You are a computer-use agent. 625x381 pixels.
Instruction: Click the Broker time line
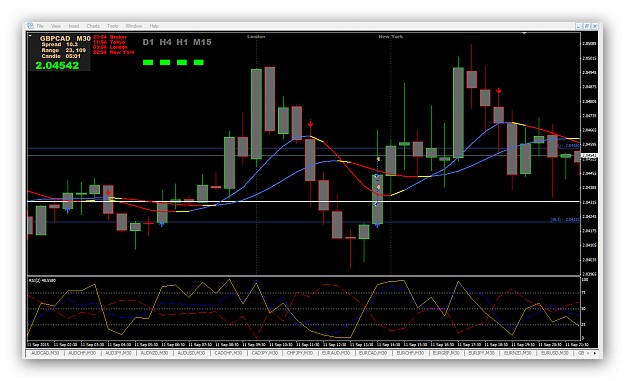110,37
